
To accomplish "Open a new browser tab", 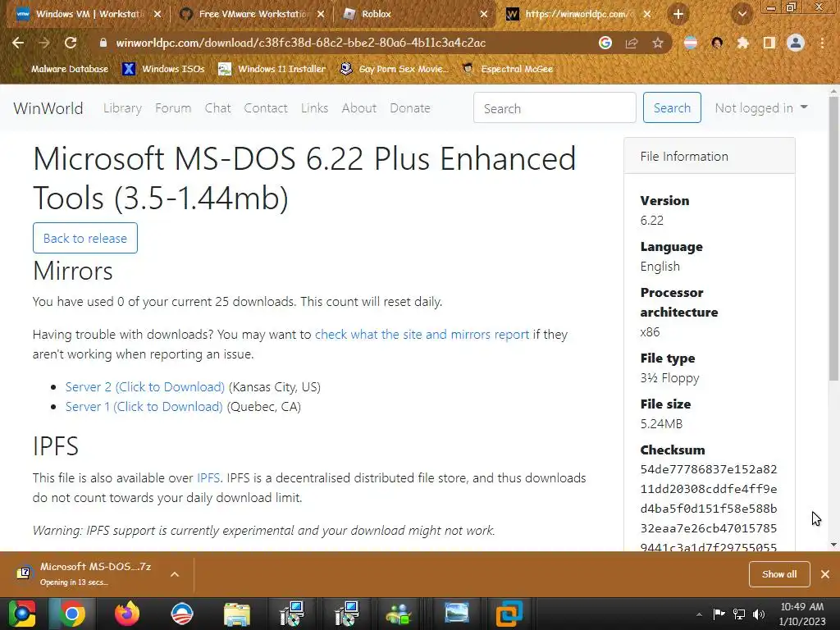I will [x=678, y=14].
